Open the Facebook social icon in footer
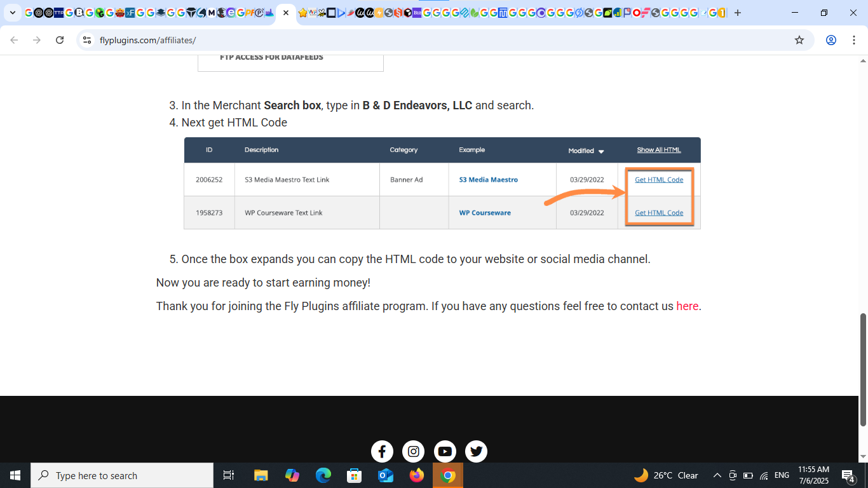868x488 pixels. 382,451
